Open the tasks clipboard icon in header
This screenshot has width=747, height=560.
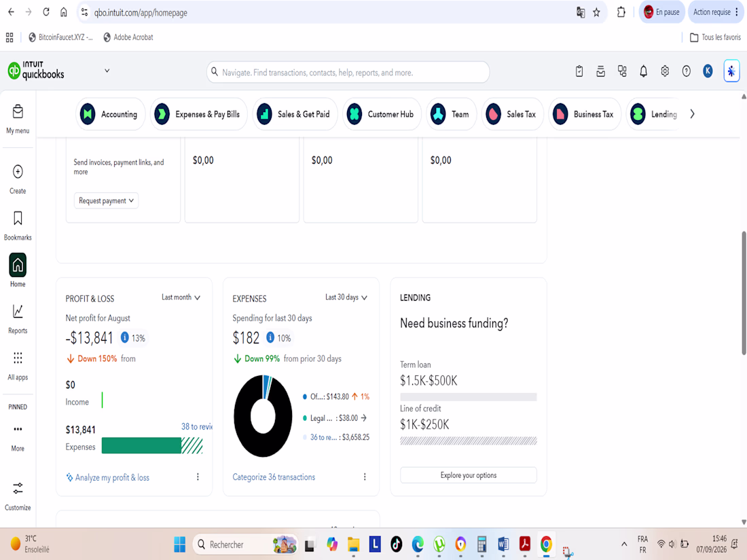pyautogui.click(x=579, y=71)
